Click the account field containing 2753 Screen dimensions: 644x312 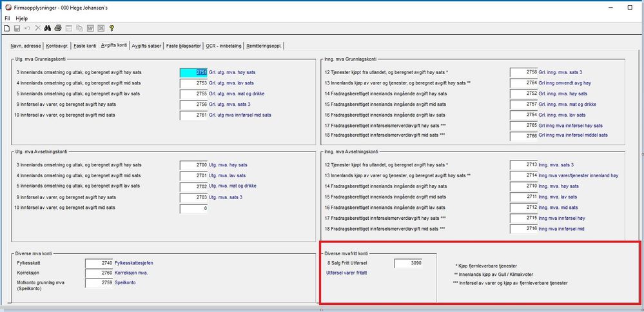pyautogui.click(x=193, y=83)
